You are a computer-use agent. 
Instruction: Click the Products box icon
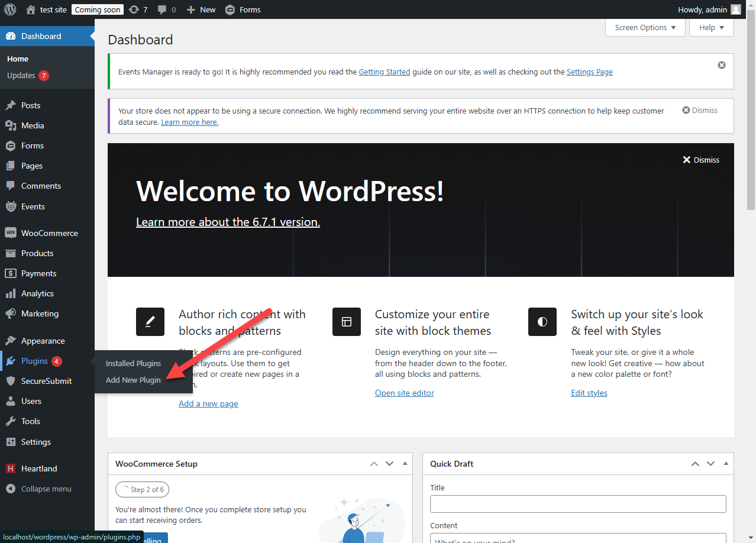tap(11, 253)
